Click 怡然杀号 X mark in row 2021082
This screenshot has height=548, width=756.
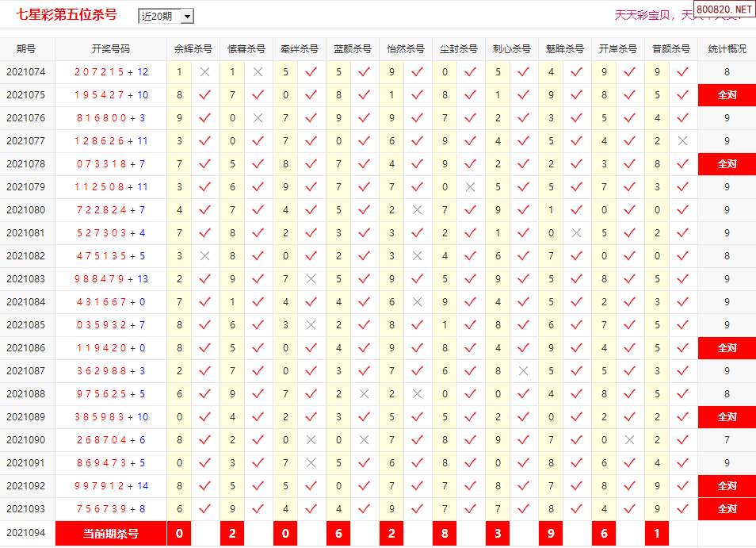417,255
